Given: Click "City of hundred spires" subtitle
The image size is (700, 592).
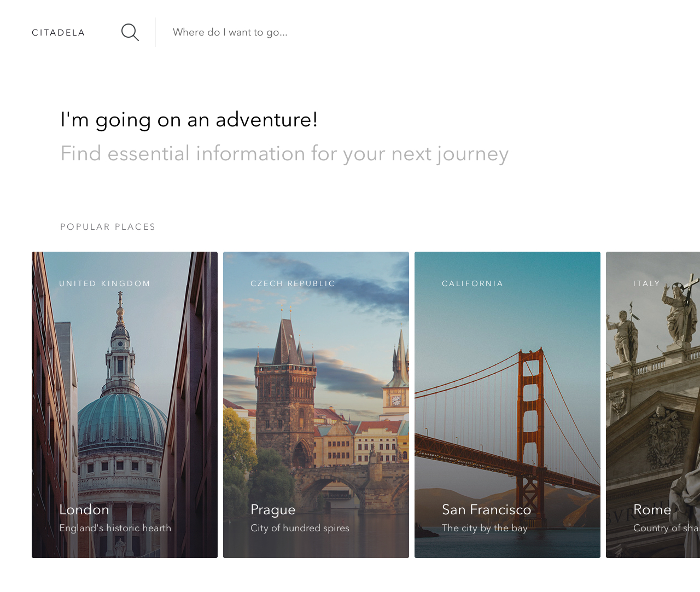Looking at the screenshot, I should [x=300, y=528].
